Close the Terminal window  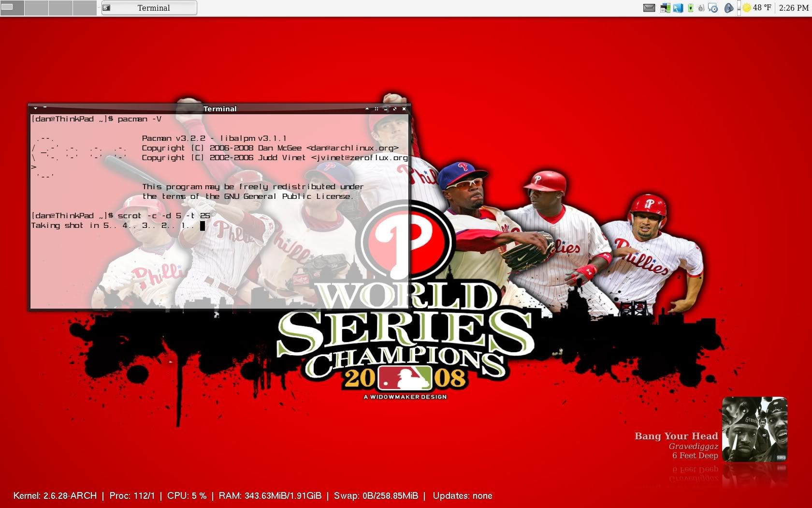[x=404, y=109]
